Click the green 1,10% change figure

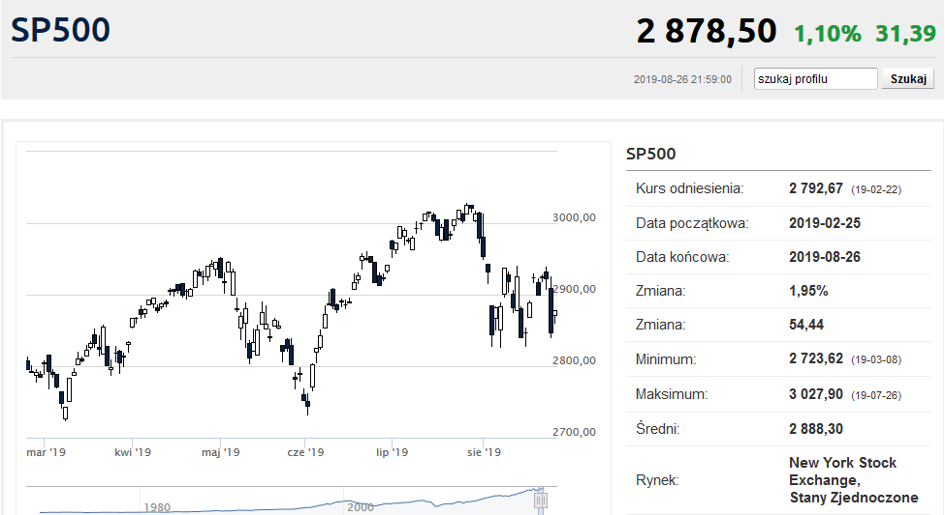click(x=827, y=34)
